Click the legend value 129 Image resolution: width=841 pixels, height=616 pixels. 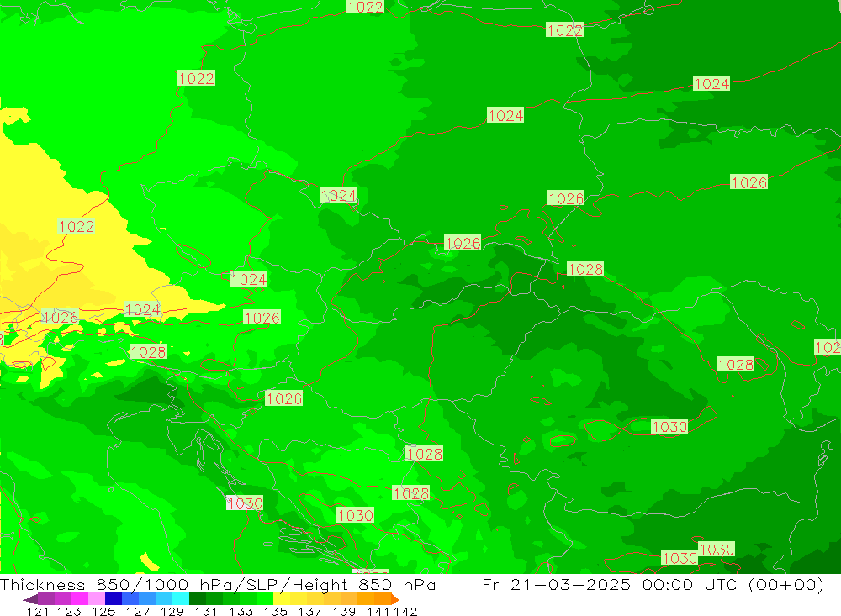click(172, 611)
